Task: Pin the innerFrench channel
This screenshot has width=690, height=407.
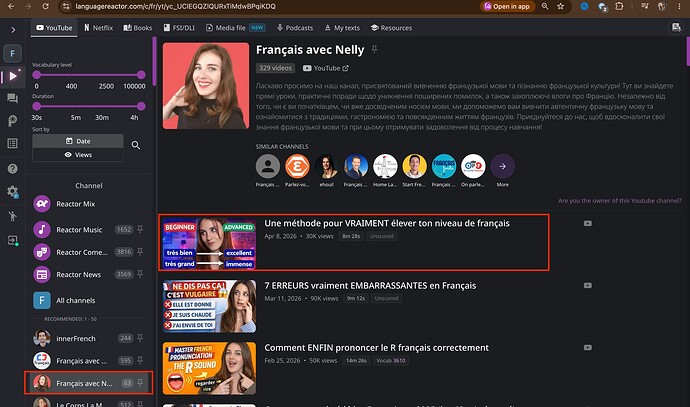Action: coord(140,338)
